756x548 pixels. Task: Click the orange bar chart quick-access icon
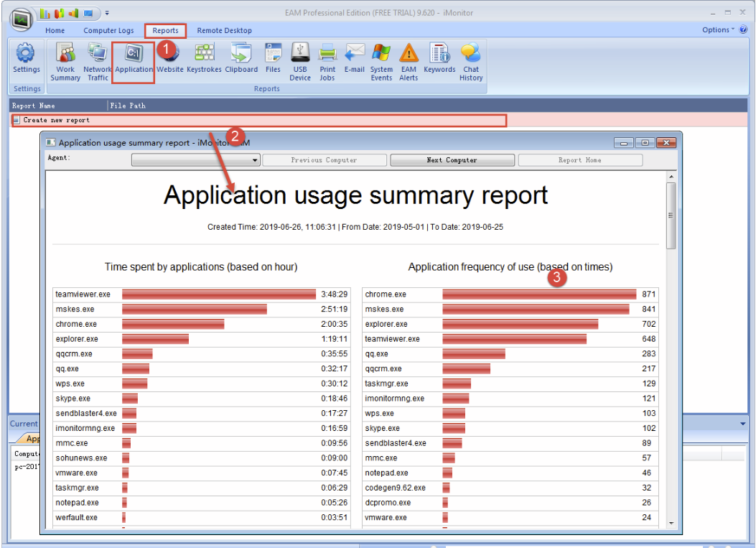[60, 13]
